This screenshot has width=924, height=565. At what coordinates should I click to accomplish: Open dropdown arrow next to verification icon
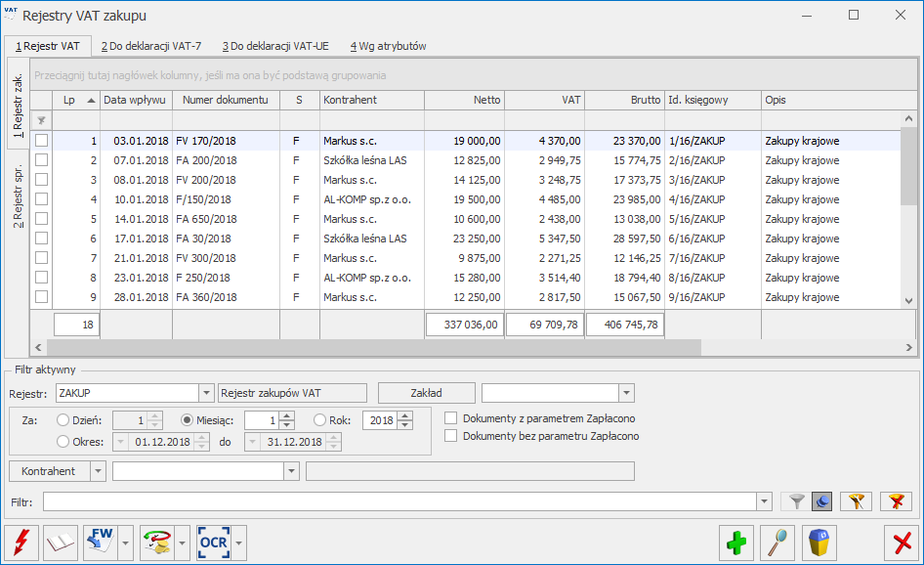[182, 543]
